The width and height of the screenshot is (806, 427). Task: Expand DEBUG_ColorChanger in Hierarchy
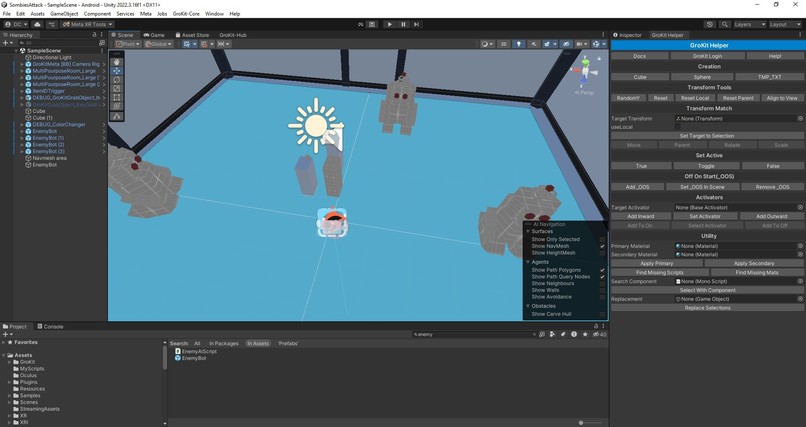click(22, 125)
